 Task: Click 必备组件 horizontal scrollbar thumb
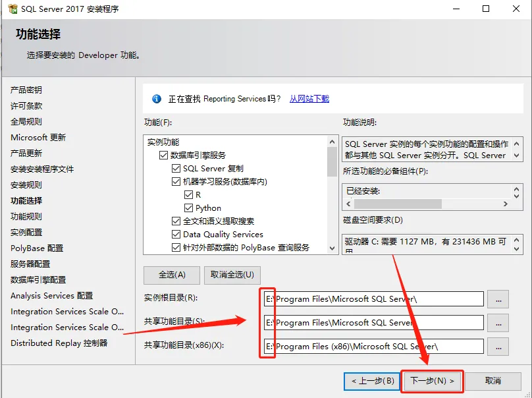pyautogui.click(x=398, y=204)
